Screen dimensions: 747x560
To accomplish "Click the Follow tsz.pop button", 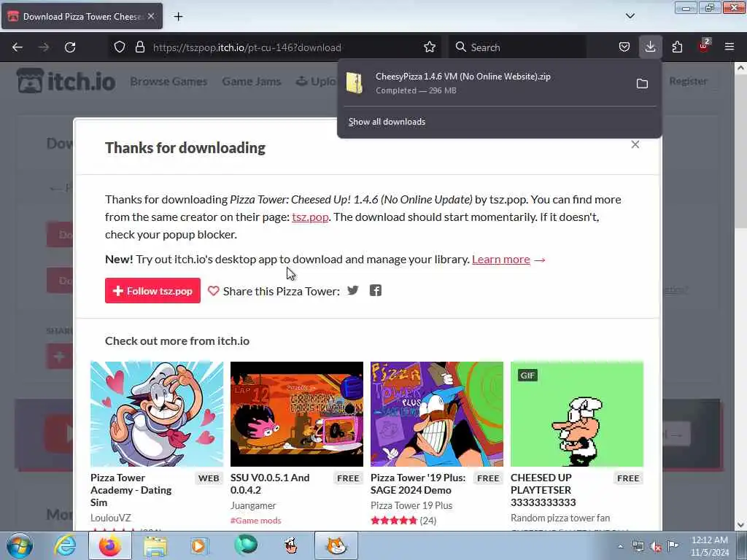I will 152,290.
